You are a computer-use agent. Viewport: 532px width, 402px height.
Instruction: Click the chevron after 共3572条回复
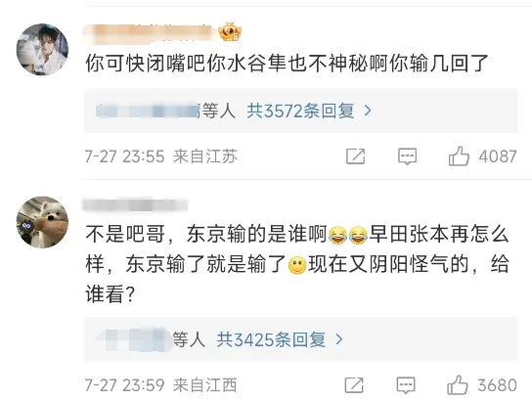click(368, 111)
